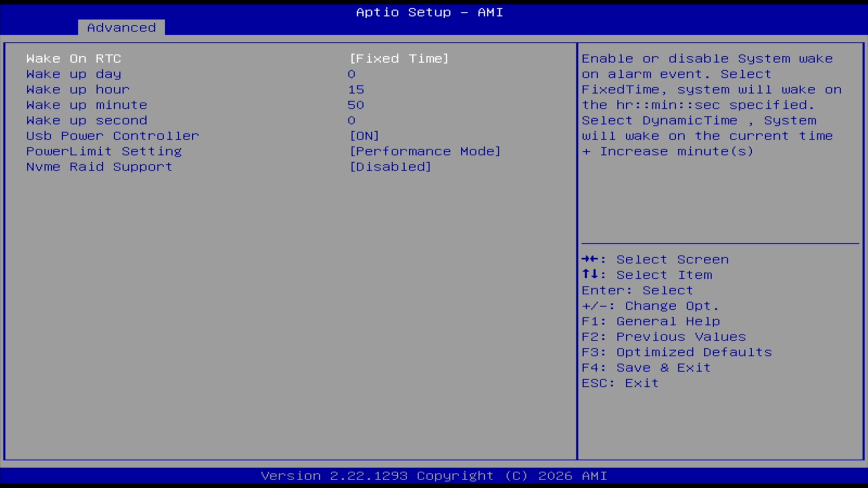Click the help line '+ Increase minute(s)'
Viewport: 868px width, 488px height.
[x=668, y=151]
